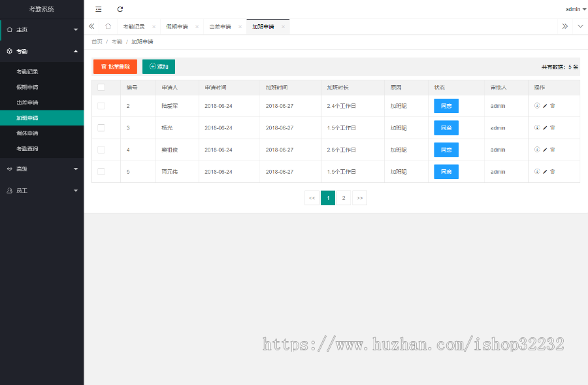Delete row 3 with the trash icon
Image resolution: width=588 pixels, height=385 pixels.
pos(552,127)
